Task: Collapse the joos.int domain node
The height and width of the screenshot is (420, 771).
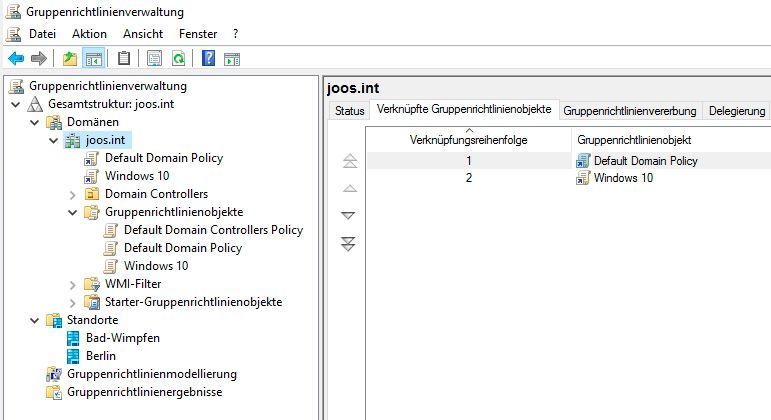Action: (54, 141)
